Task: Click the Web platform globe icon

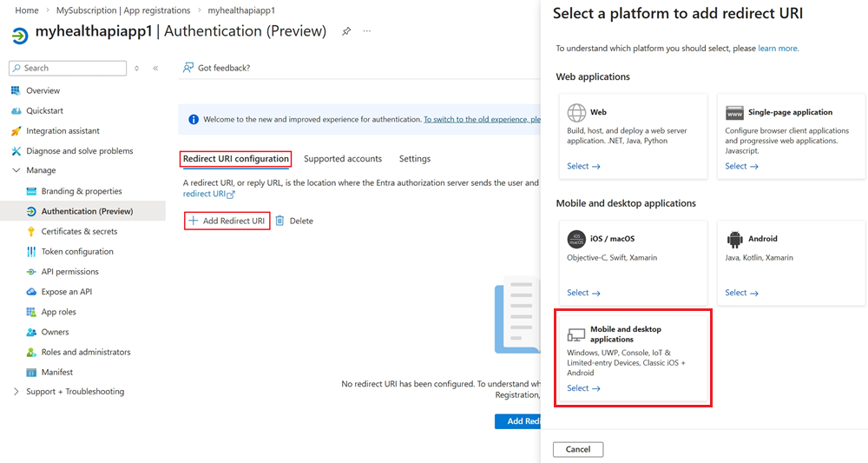Action: pyautogui.click(x=576, y=113)
